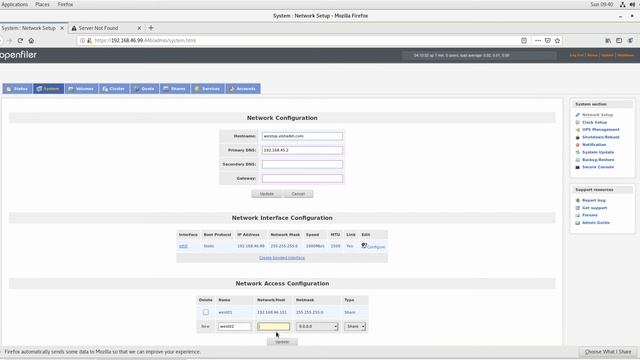Open the Type dropdown showing Share
Viewport: 640px width, 360px height.
[355, 327]
